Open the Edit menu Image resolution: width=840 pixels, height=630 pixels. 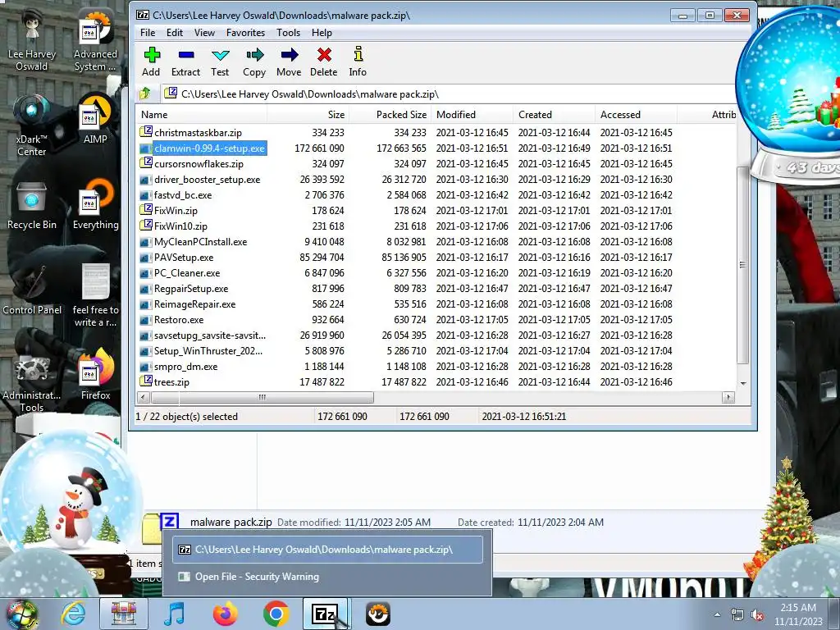coord(175,33)
